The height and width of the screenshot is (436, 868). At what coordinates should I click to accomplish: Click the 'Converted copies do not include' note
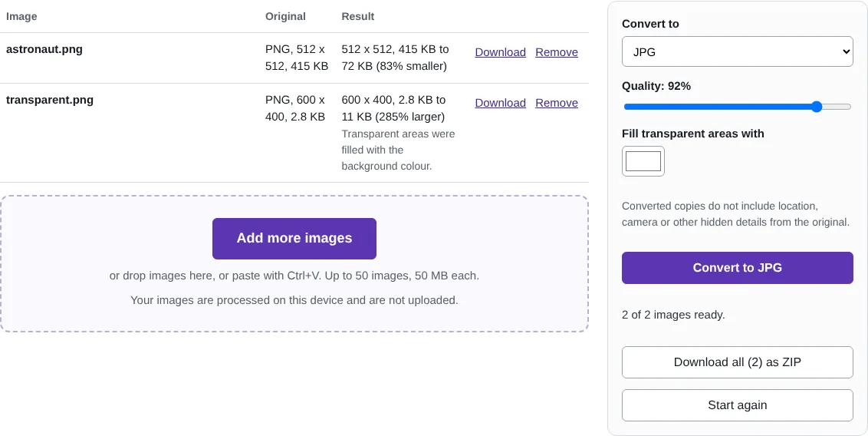(x=735, y=214)
